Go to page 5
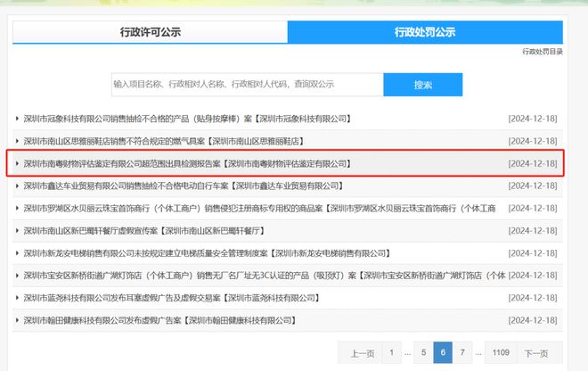 click(x=423, y=352)
